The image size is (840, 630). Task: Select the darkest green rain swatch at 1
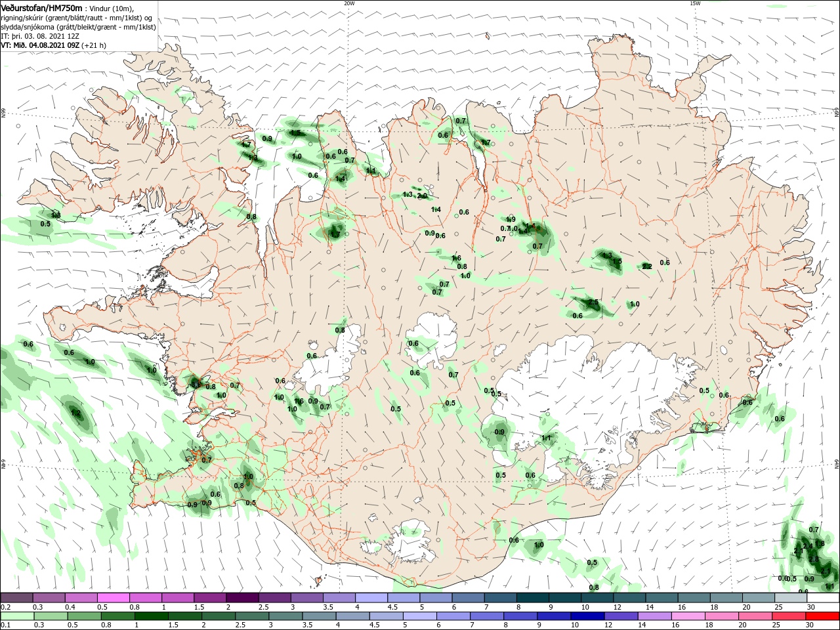(151, 616)
